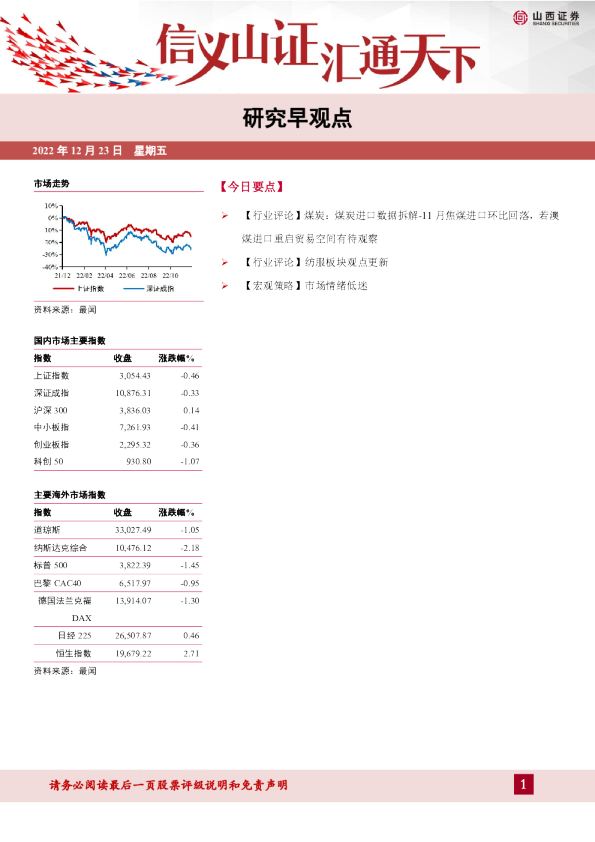The image size is (595, 842).
Task: Click the red page number 1 box
Action: click(x=524, y=785)
